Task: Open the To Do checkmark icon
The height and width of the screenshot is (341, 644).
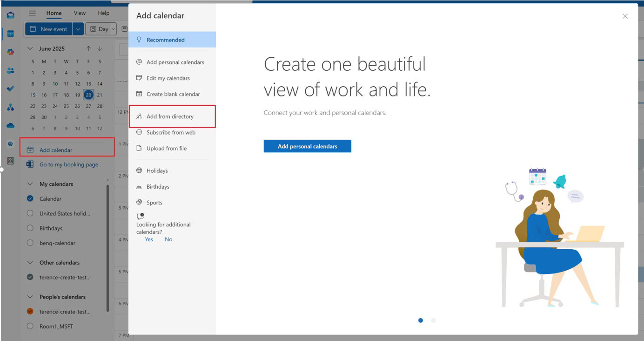Action: 10,89
